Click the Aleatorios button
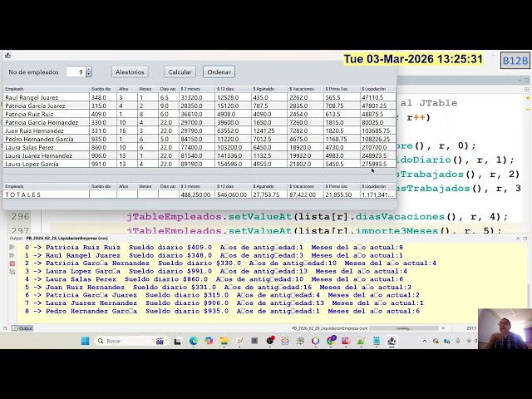 click(130, 72)
